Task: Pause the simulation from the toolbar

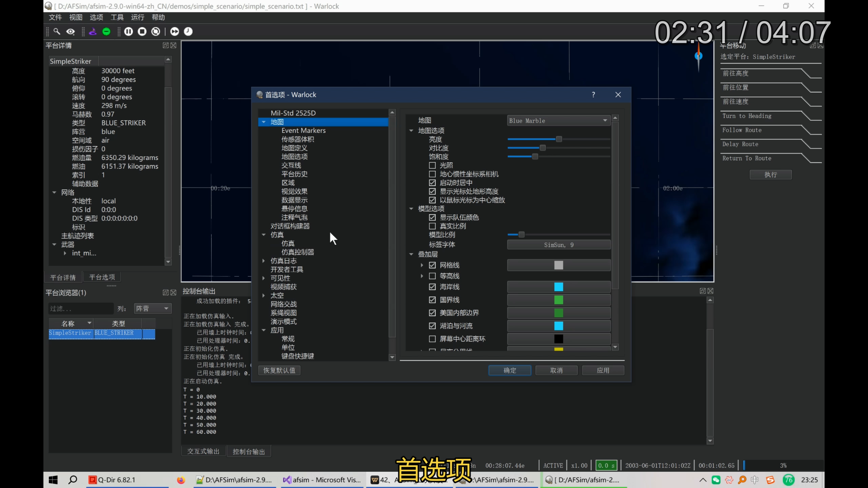Action: pyautogui.click(x=128, y=31)
